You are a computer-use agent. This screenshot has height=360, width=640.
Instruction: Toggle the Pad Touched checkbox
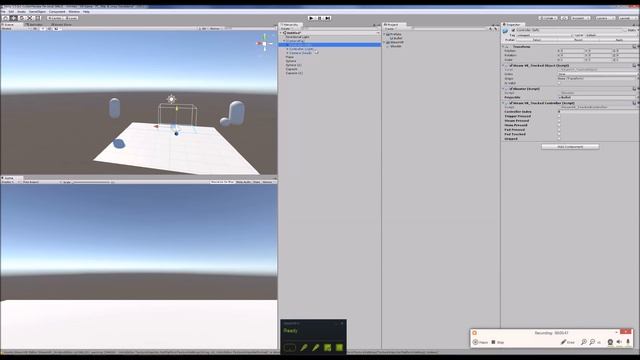tap(559, 134)
